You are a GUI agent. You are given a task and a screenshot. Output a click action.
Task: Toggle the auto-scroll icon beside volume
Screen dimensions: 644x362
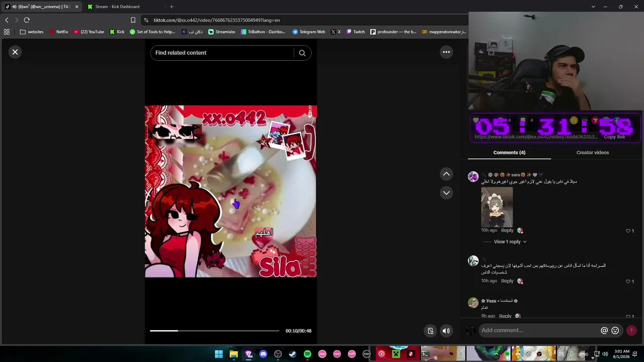430,330
